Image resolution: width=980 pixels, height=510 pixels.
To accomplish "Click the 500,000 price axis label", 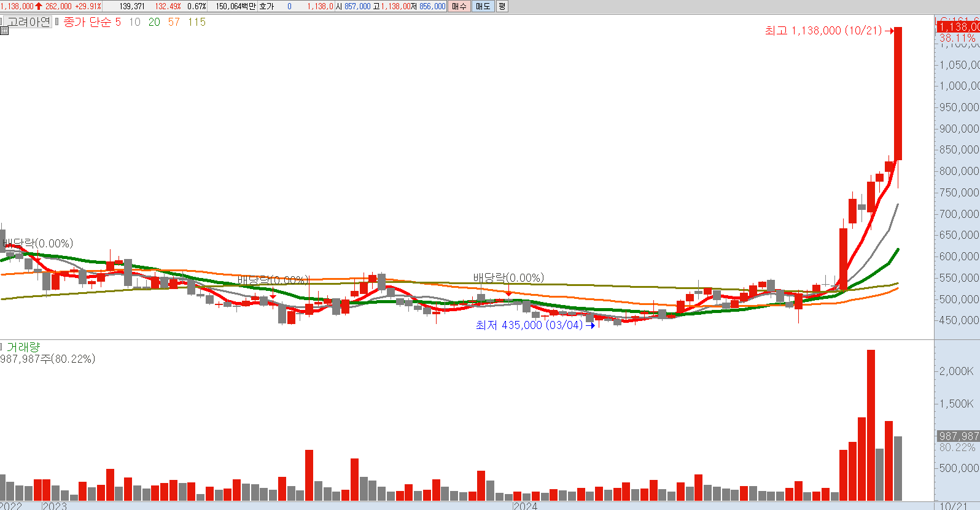I will tap(959, 299).
